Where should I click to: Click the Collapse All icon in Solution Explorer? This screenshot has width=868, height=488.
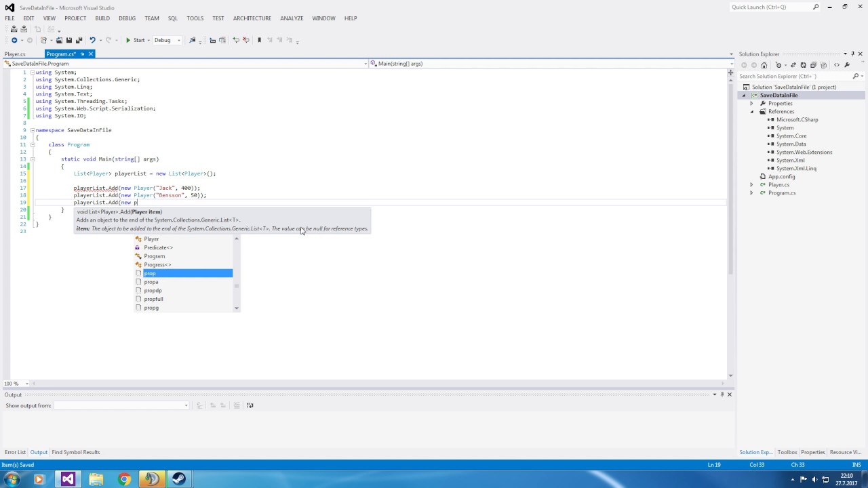(813, 65)
